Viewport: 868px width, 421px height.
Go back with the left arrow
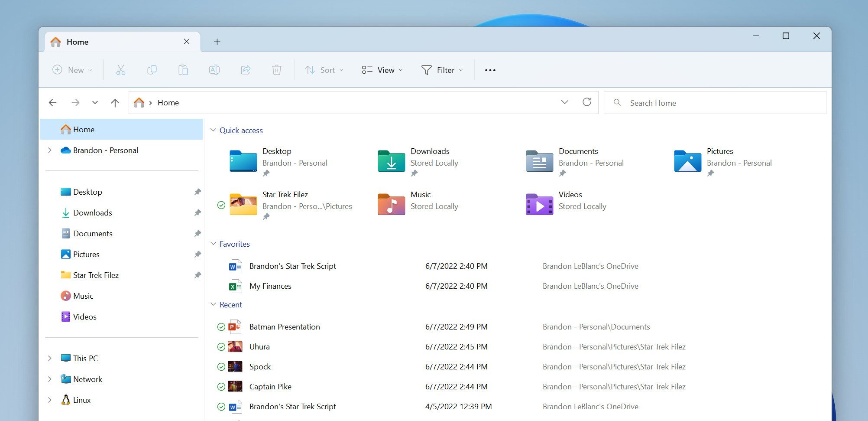click(x=53, y=103)
